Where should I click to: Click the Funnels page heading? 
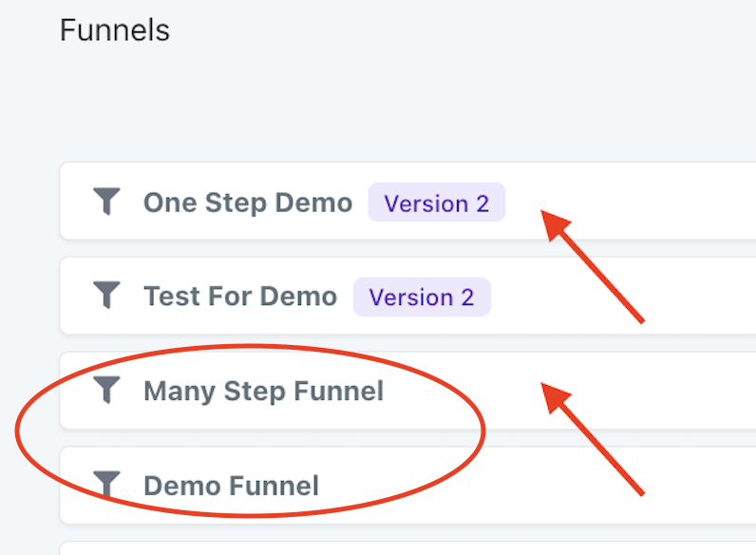[x=114, y=30]
